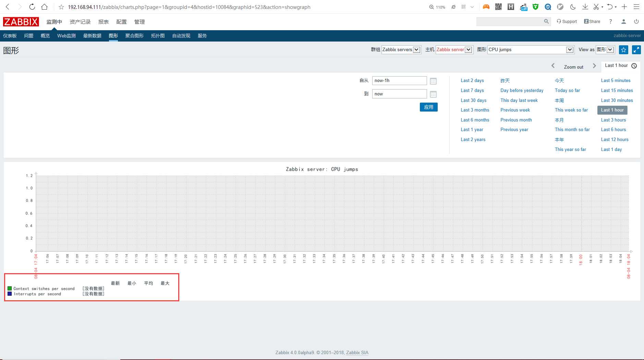This screenshot has width=644, height=360.
Task: Select the Last 30 minutes period
Action: click(x=617, y=100)
